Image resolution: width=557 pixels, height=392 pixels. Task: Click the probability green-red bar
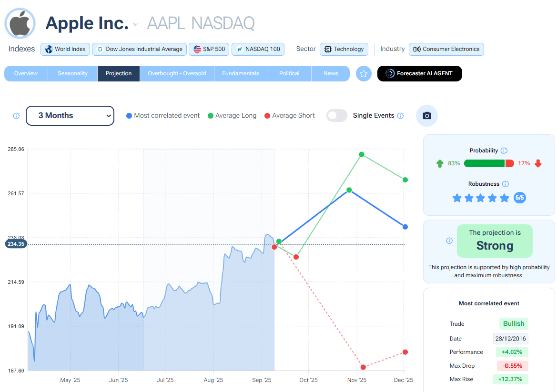coord(489,163)
